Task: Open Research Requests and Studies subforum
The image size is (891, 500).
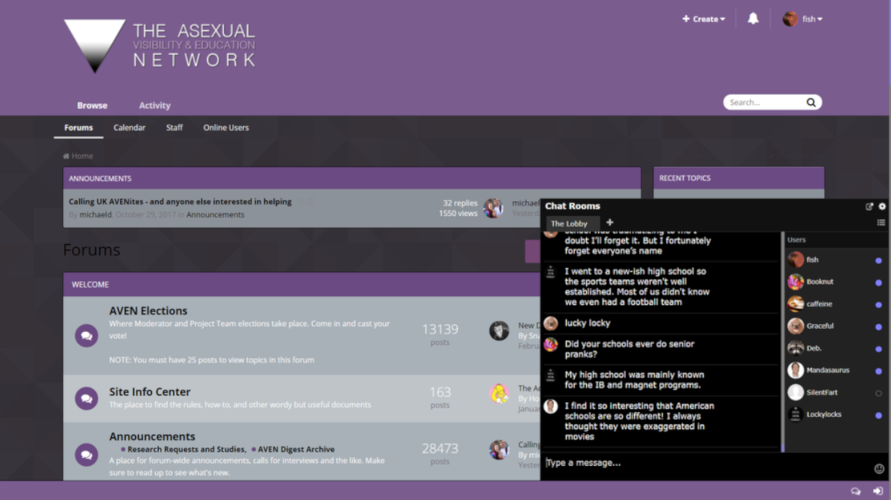Action: (186, 449)
